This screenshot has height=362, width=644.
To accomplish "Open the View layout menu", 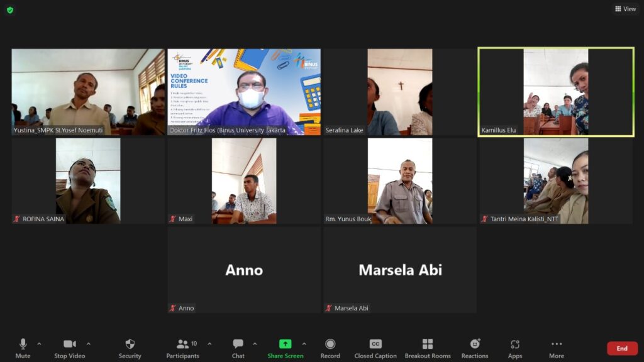I will coord(625,9).
